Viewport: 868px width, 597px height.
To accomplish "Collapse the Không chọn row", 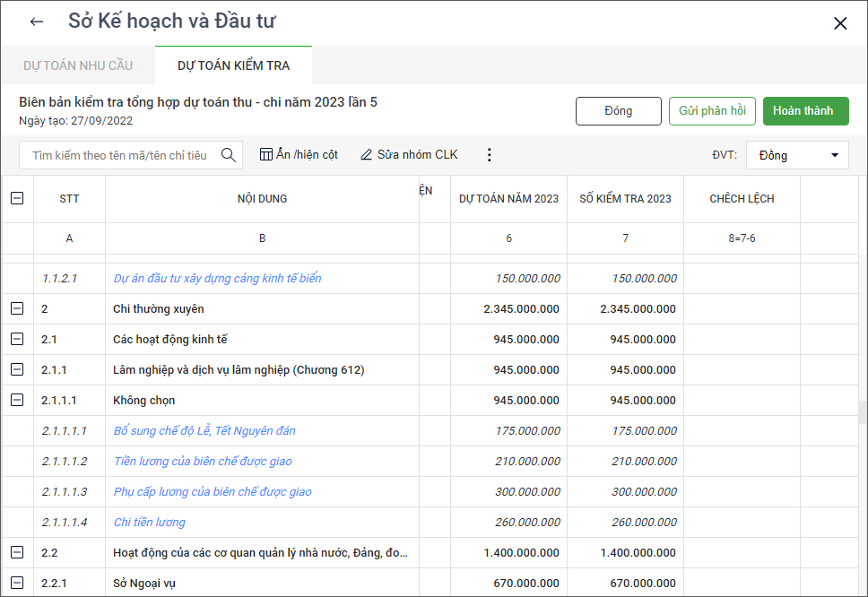I will (x=17, y=401).
